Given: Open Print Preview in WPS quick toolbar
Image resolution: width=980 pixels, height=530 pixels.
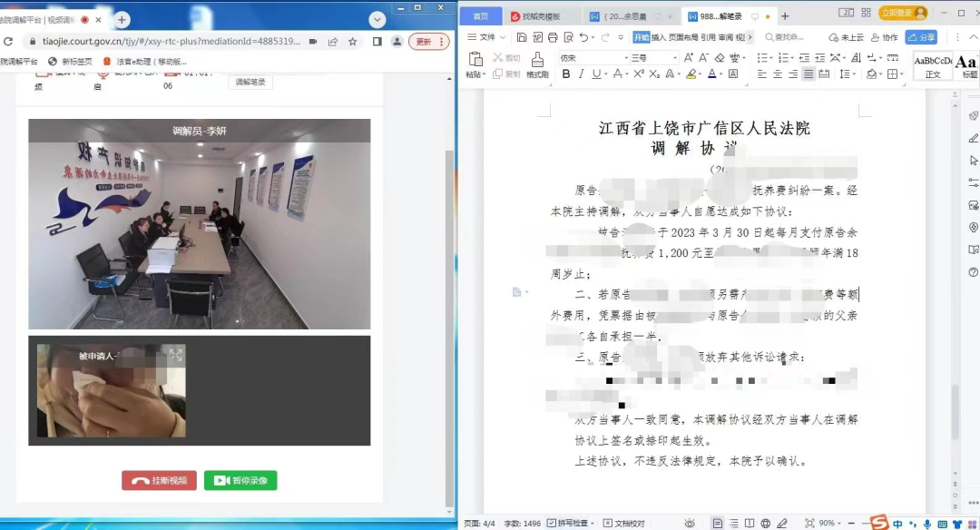Looking at the screenshot, I should [568, 37].
